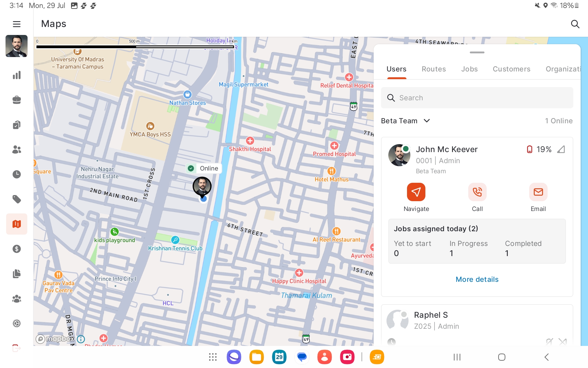This screenshot has width=588, height=368.
Task: Tap the Email button
Action: pos(538,192)
